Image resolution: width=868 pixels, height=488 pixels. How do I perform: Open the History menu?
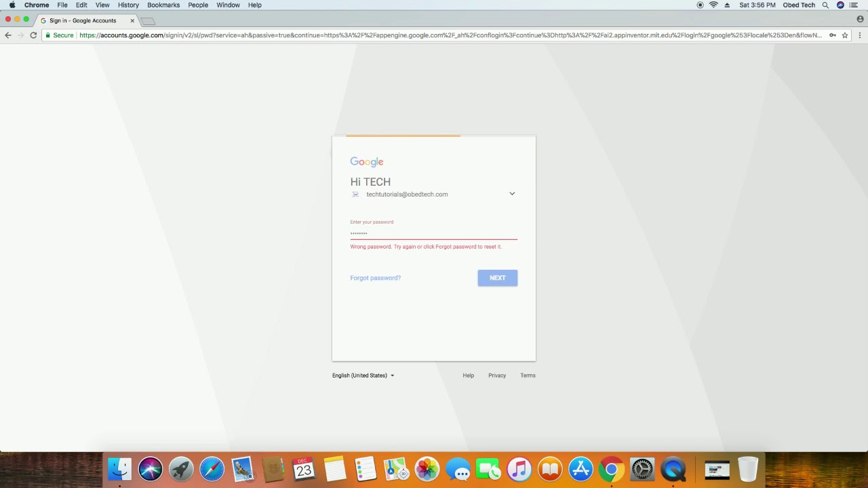pos(128,5)
